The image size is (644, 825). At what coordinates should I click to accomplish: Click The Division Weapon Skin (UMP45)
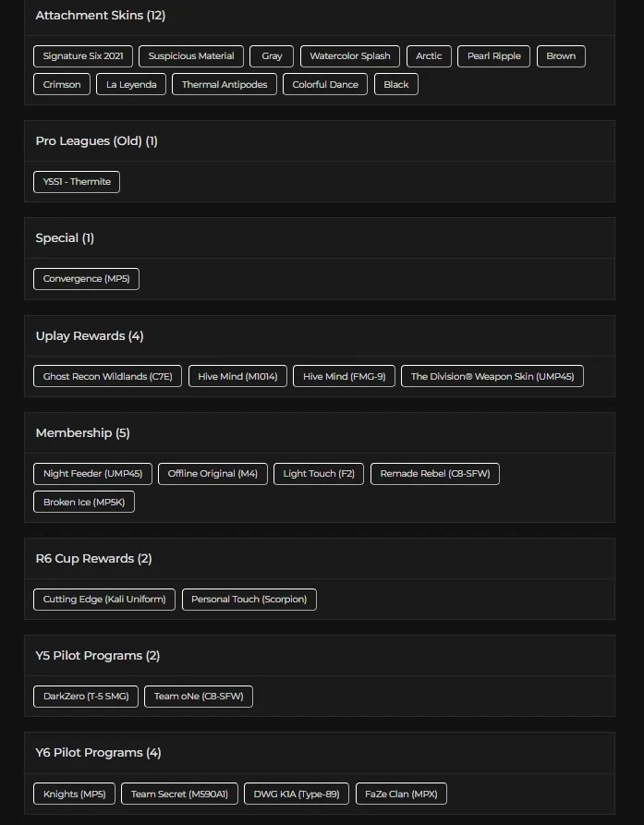coord(492,377)
